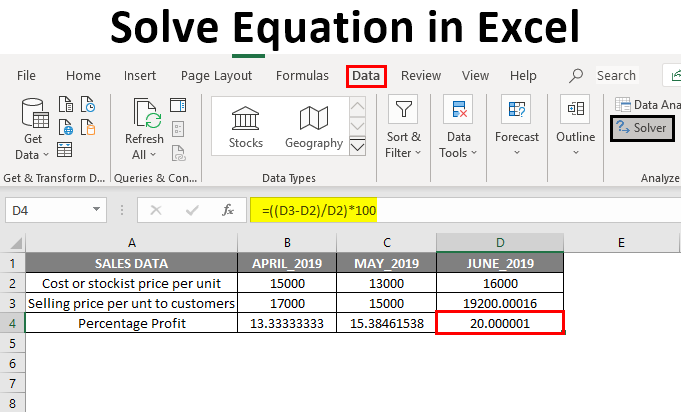This screenshot has width=681, height=412.
Task: Select column B header
Action: click(287, 242)
